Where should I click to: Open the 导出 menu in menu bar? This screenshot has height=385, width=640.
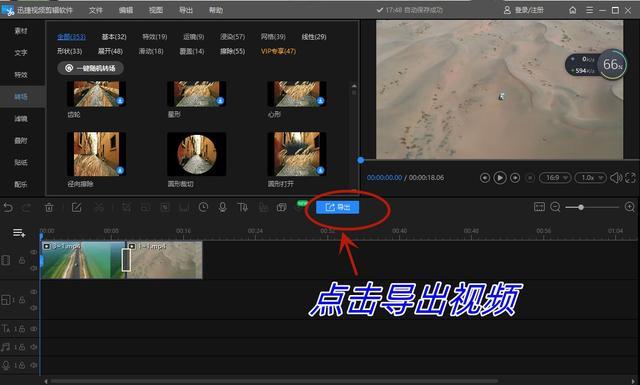point(186,10)
